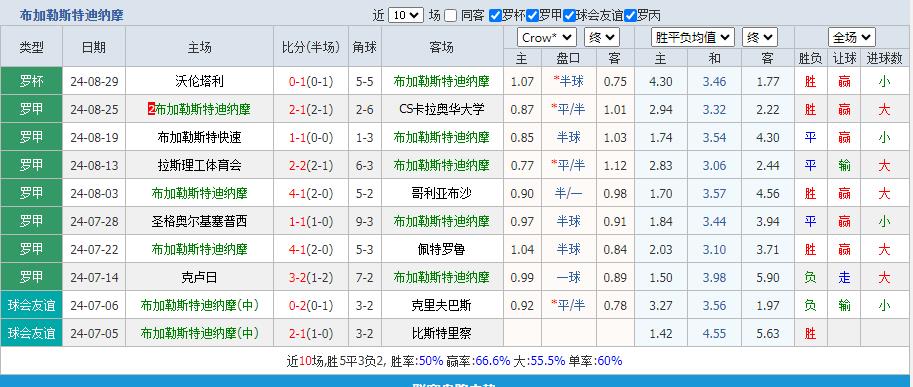Click corner count 7-2 cell
This screenshot has height=387, width=913.
(x=365, y=278)
